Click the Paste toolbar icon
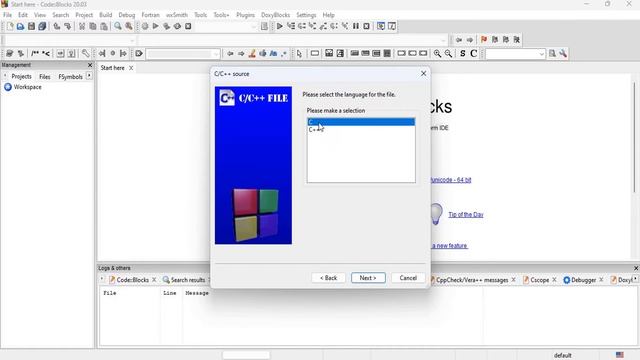The height and width of the screenshot is (360, 640). point(104,26)
